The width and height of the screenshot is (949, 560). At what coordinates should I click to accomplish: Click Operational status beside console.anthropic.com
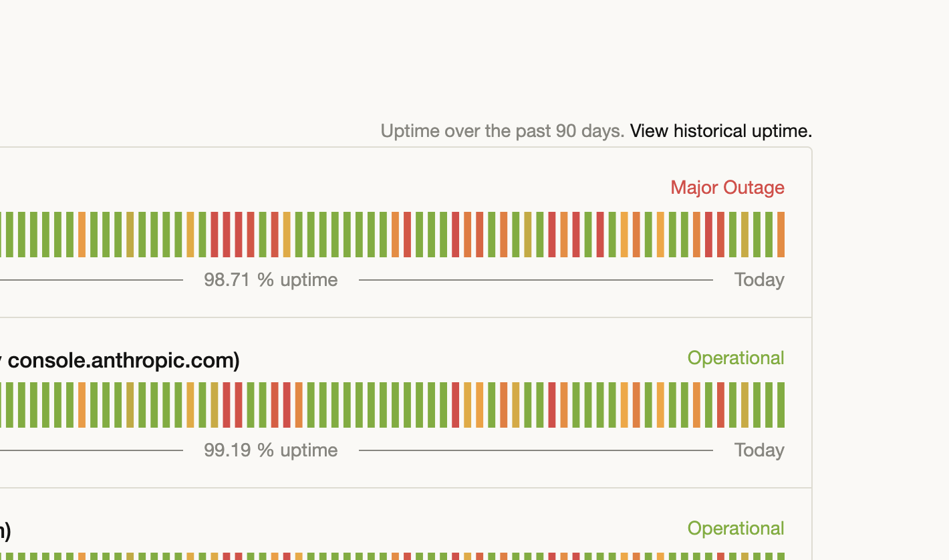(x=735, y=358)
